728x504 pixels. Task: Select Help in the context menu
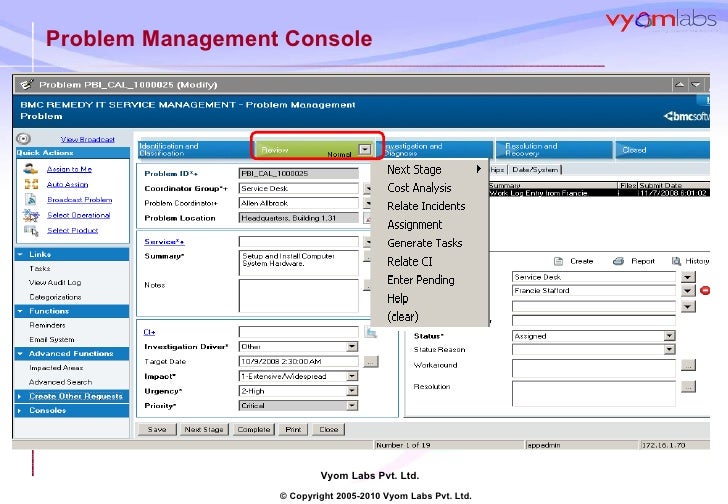click(429, 298)
